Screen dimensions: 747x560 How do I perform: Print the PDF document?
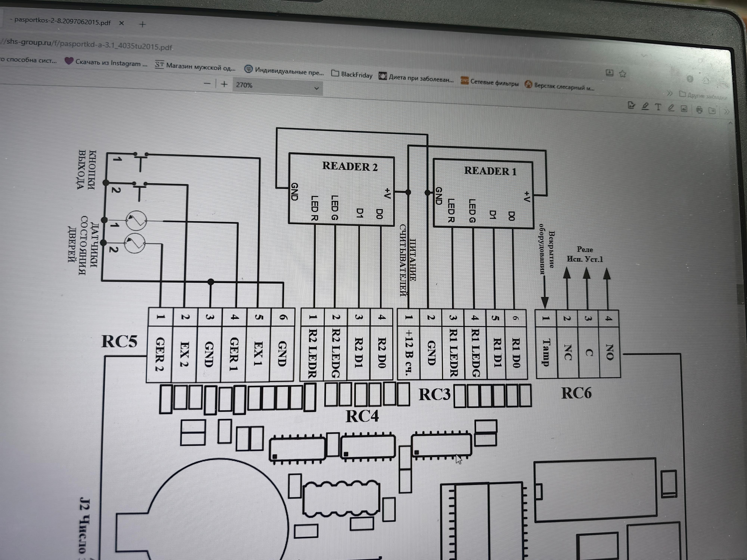coord(699,110)
